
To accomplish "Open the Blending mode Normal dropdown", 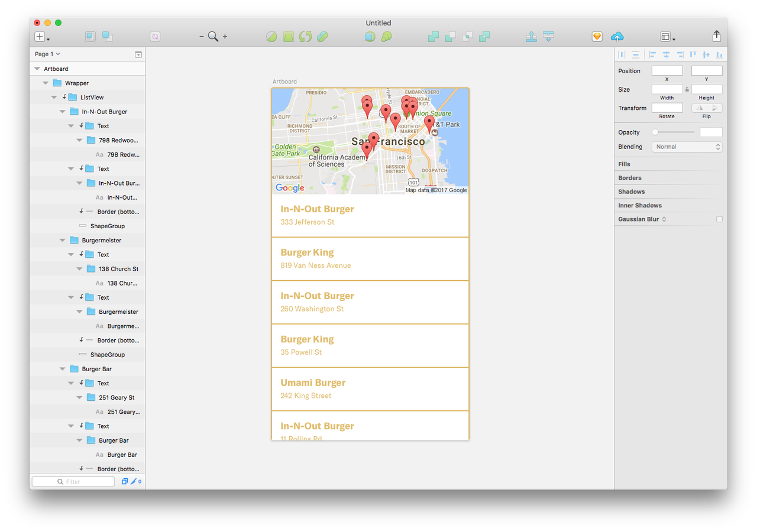I will coord(687,147).
